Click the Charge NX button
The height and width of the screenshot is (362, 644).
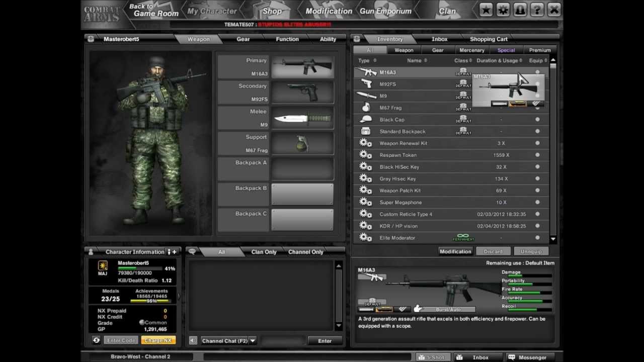158,340
